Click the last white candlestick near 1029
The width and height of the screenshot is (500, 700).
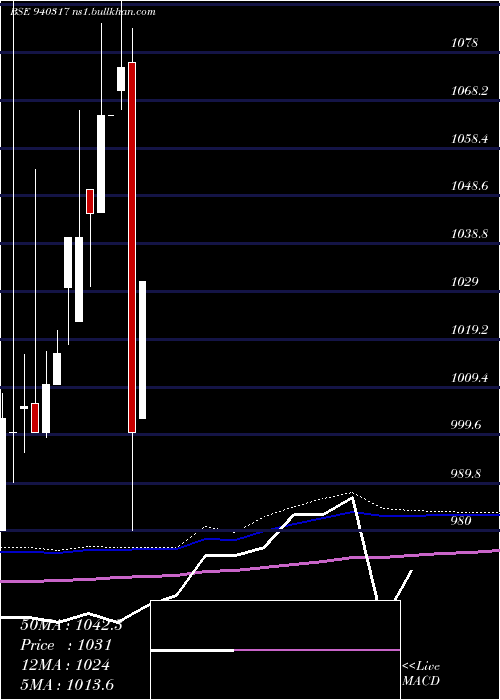pos(142,350)
